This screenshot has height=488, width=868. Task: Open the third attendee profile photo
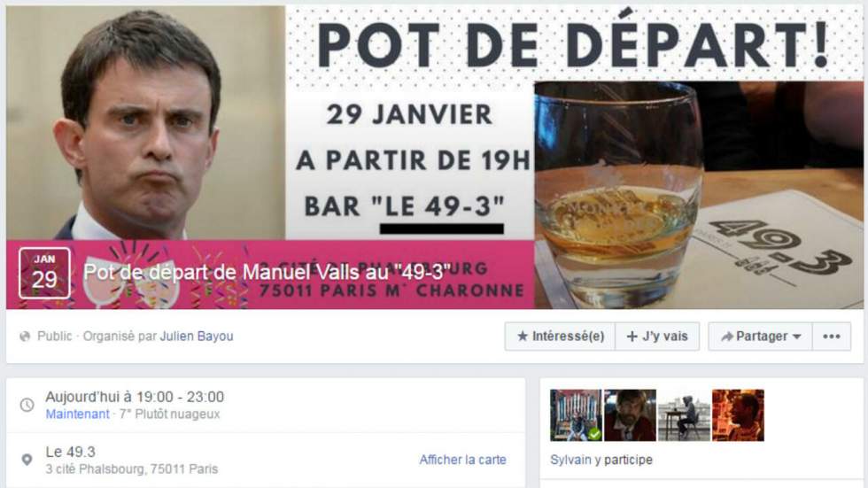(x=684, y=415)
